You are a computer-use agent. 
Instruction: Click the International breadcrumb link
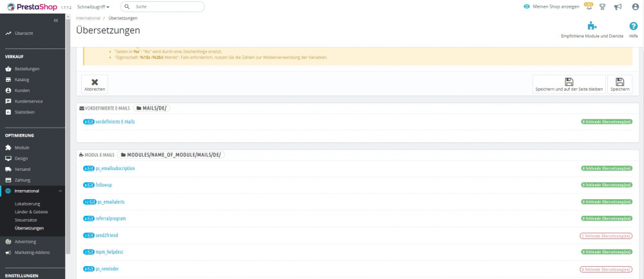pos(88,18)
